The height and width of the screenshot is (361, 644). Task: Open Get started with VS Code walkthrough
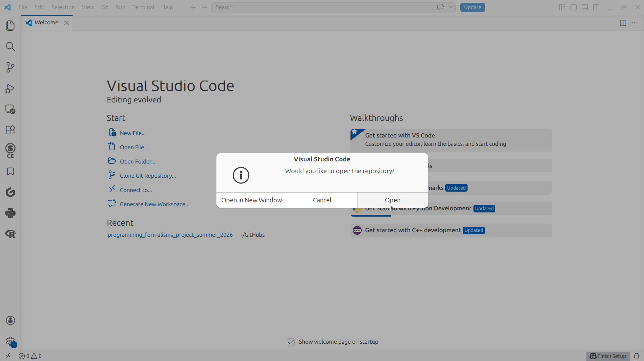451,141
